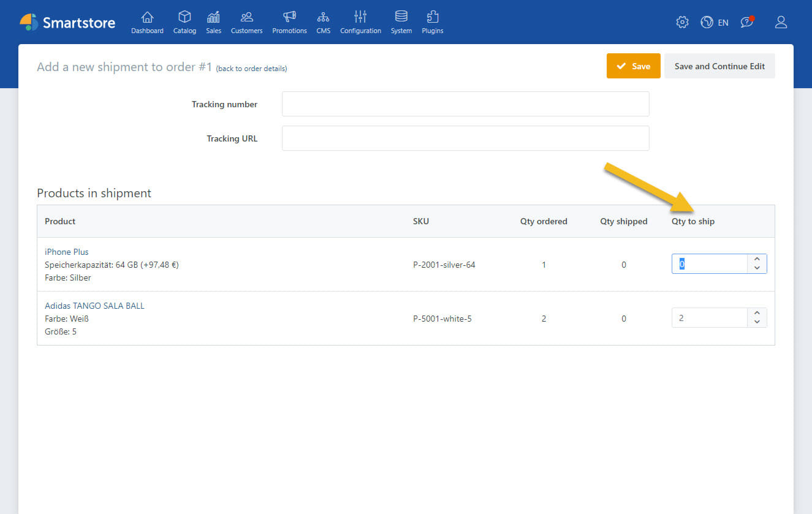Open the Promotions megaphone icon
Viewport: 812px width, 514px height.
click(289, 17)
